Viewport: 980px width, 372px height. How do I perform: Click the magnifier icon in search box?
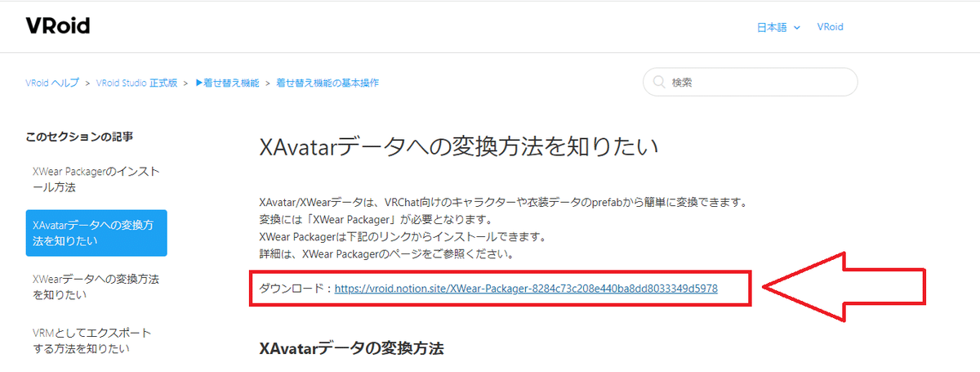pyautogui.click(x=658, y=83)
